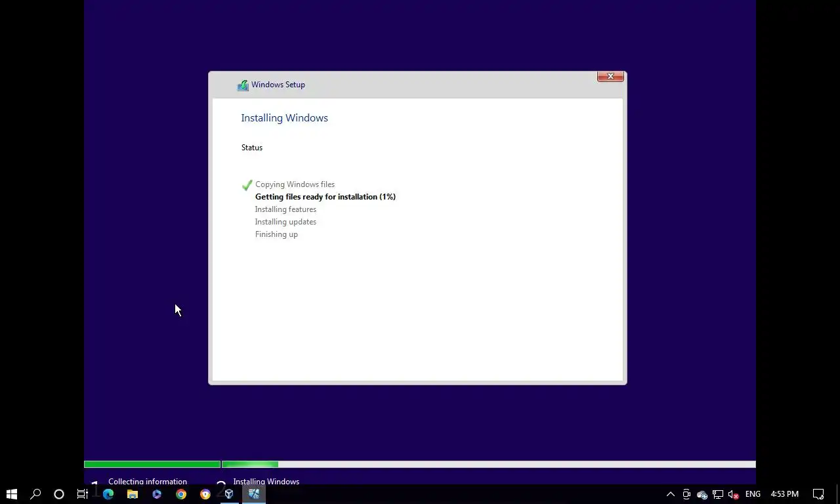Click the muted volume speaker icon
840x504 pixels.
pos(734,494)
